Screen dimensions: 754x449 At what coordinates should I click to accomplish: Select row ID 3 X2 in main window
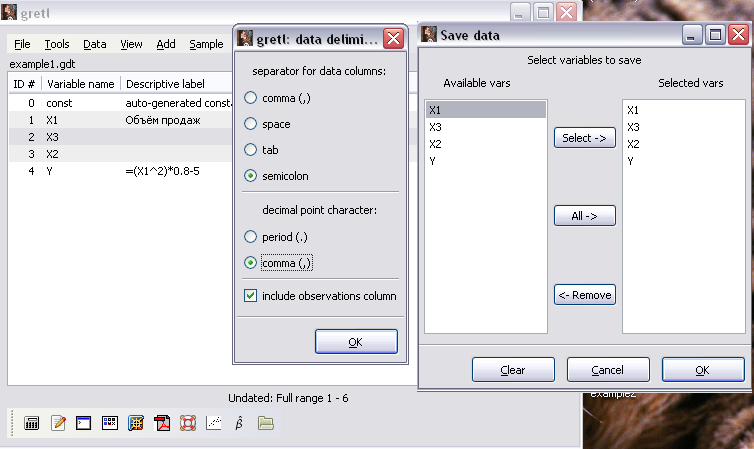tap(120, 154)
